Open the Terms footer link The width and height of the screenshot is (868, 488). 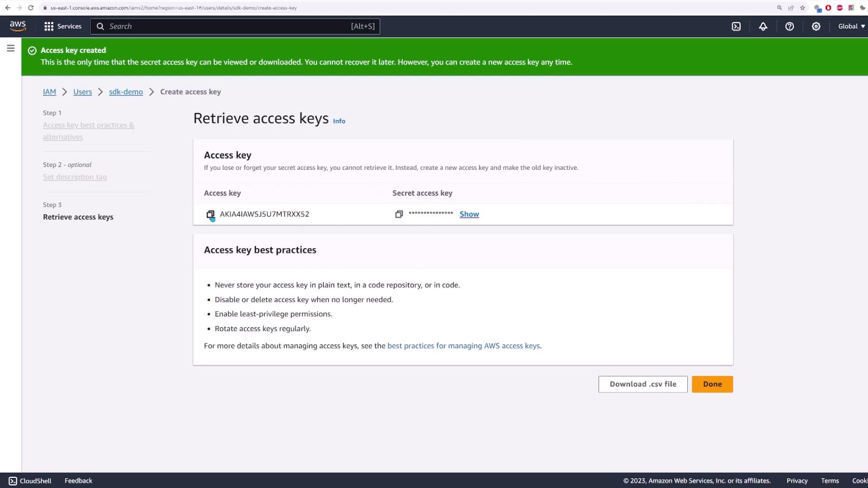830,481
